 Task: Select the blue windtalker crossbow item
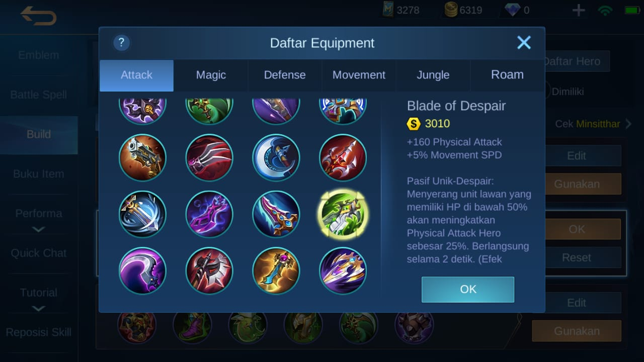(143, 214)
